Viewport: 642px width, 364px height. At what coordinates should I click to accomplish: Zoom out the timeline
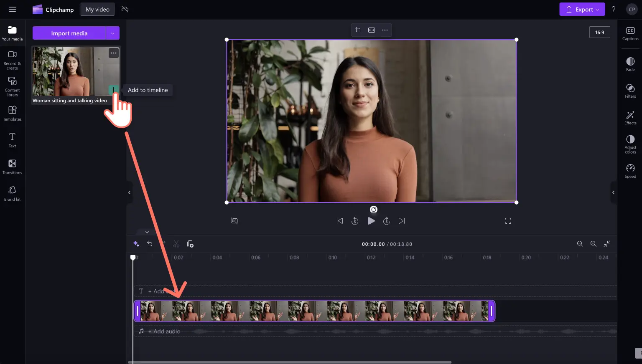pyautogui.click(x=580, y=244)
